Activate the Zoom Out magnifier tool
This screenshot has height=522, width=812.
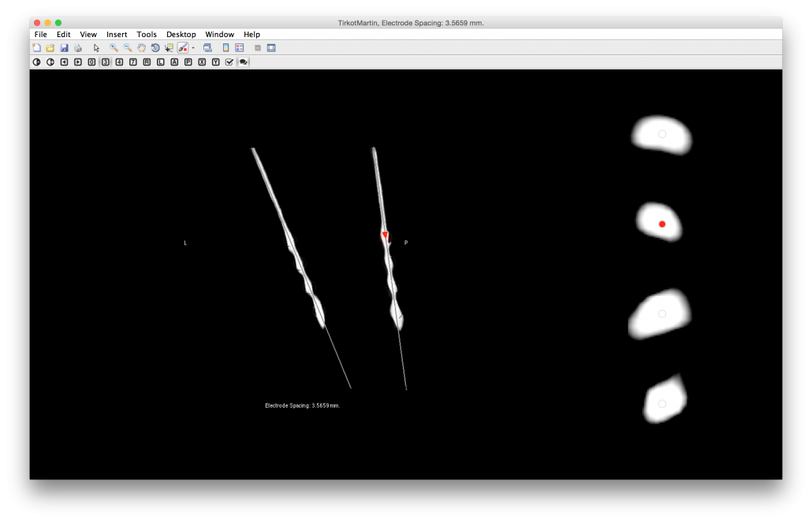[x=128, y=47]
